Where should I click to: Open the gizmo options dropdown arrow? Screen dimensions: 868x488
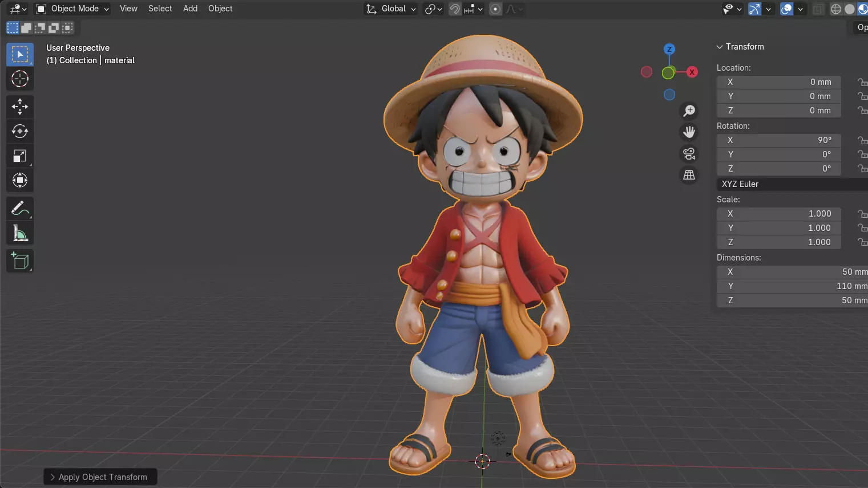(x=769, y=9)
